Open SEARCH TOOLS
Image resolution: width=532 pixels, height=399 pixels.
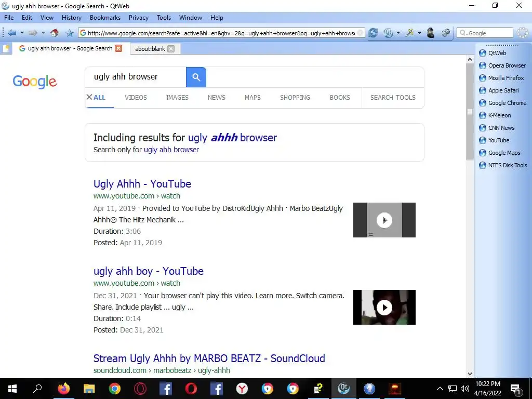(393, 97)
